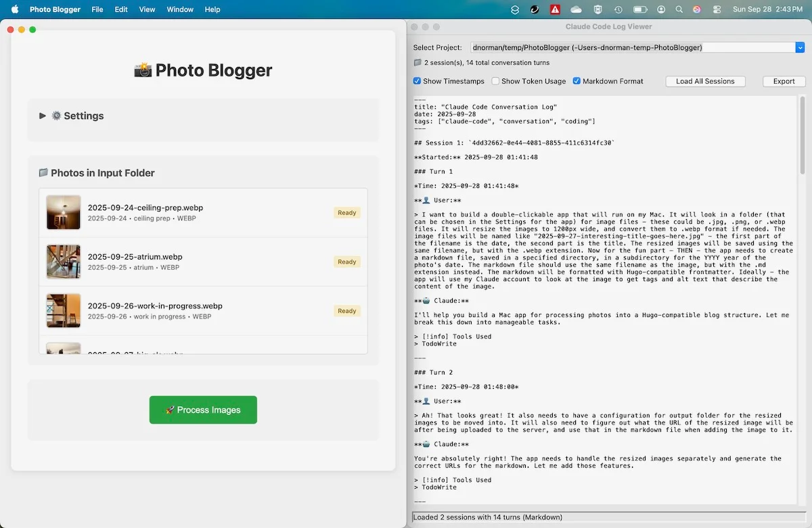Image resolution: width=812 pixels, height=528 pixels.
Task: Open the Time Machine menu bar icon
Action: point(618,9)
